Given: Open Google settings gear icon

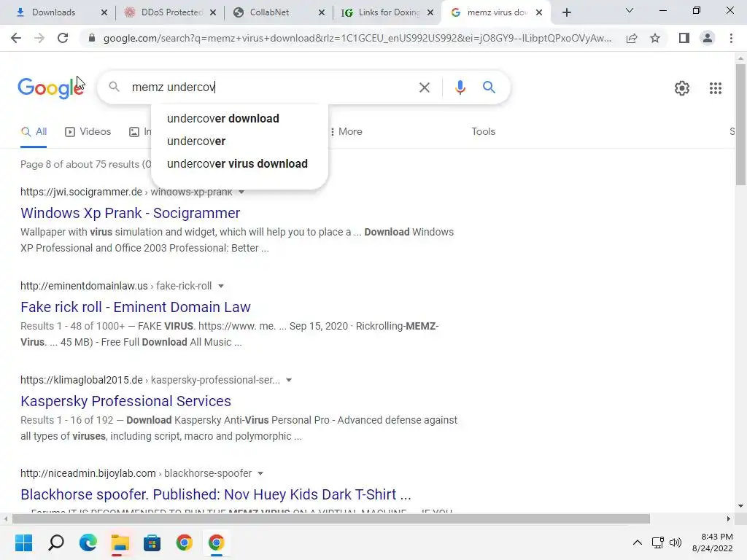Looking at the screenshot, I should [682, 88].
